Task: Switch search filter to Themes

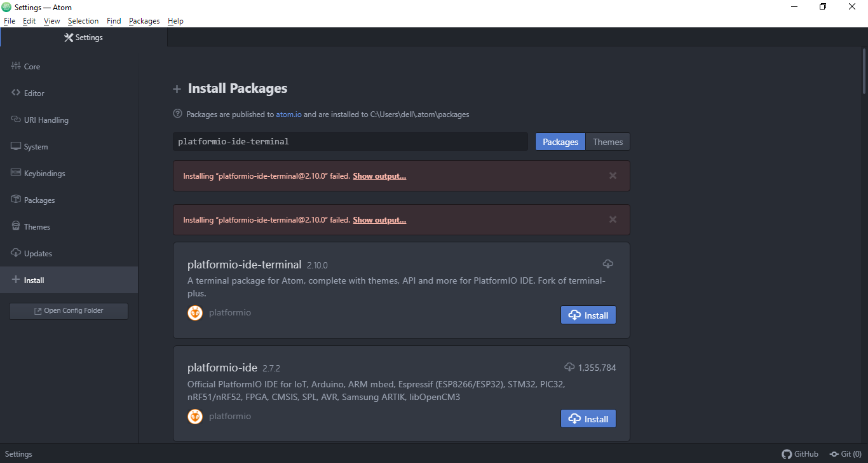Action: 607,141
